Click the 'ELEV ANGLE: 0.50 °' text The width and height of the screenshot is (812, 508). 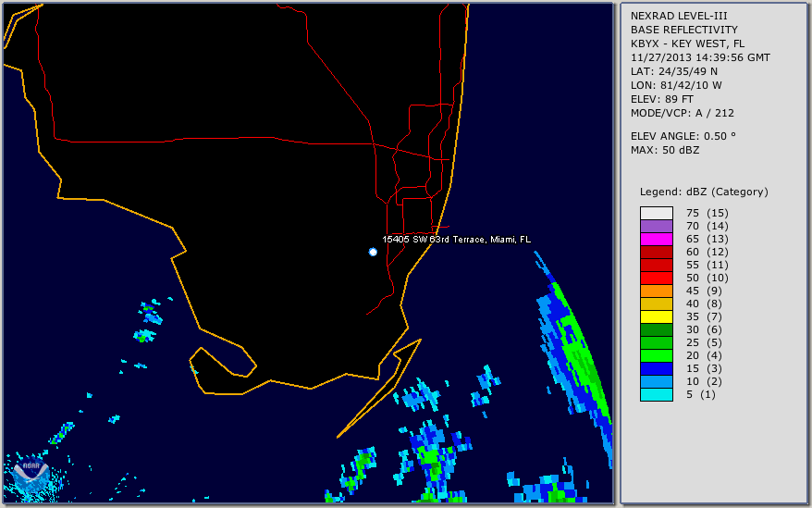tap(683, 136)
